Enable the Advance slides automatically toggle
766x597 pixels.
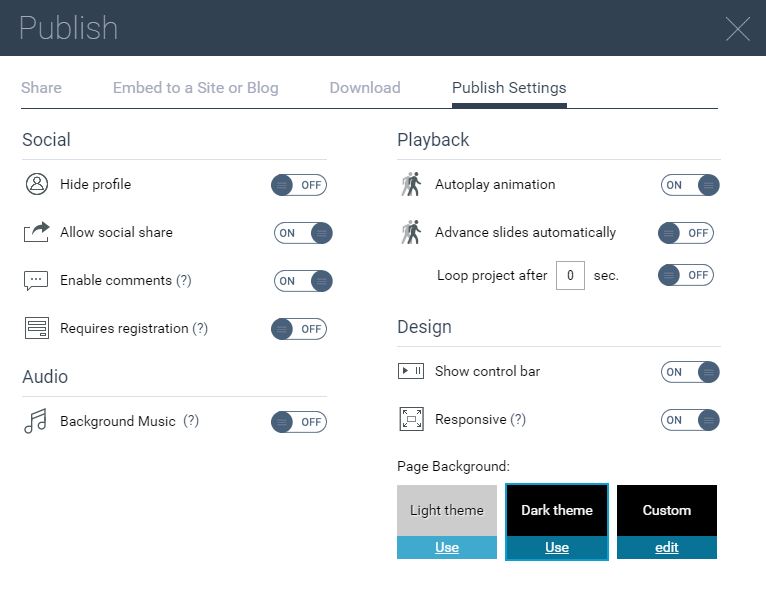(x=686, y=233)
